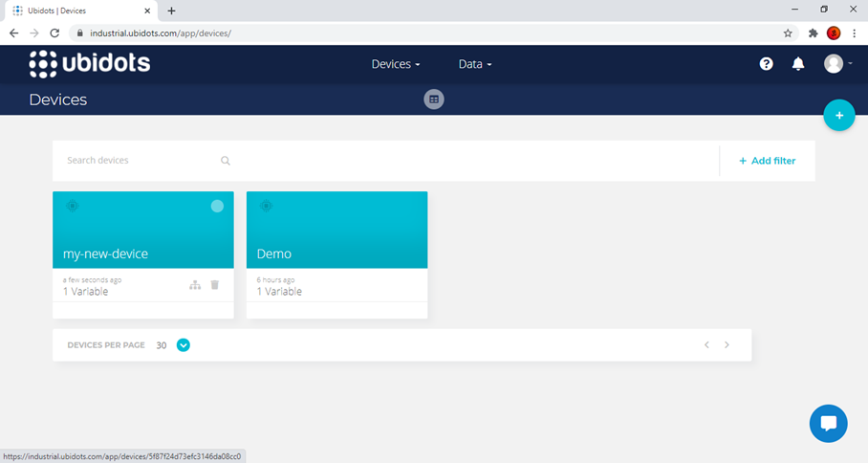Click the chip icon on Demo card
The image size is (868, 463).
[x=266, y=206]
